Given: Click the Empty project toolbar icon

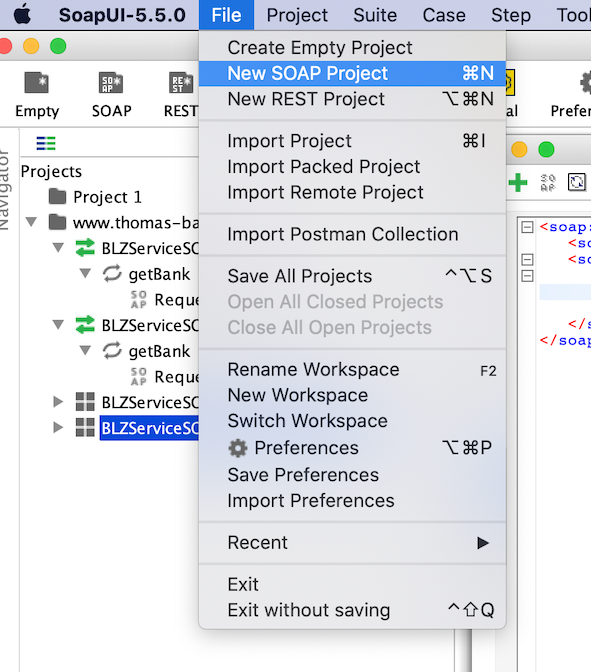Looking at the screenshot, I should [37, 83].
